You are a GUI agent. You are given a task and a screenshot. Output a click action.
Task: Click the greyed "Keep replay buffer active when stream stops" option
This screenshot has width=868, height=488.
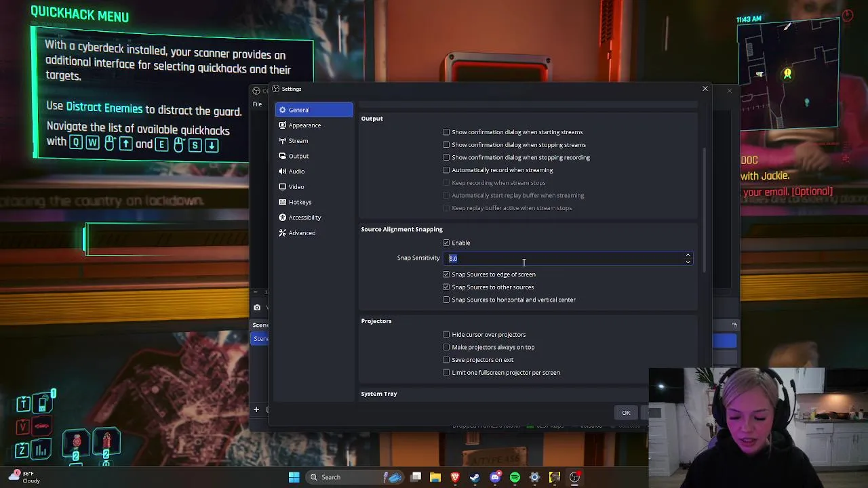(x=507, y=208)
